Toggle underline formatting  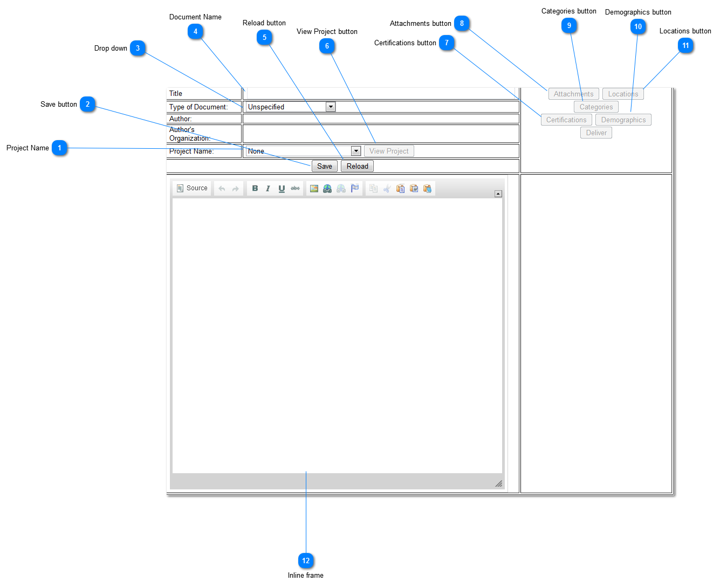pos(282,188)
